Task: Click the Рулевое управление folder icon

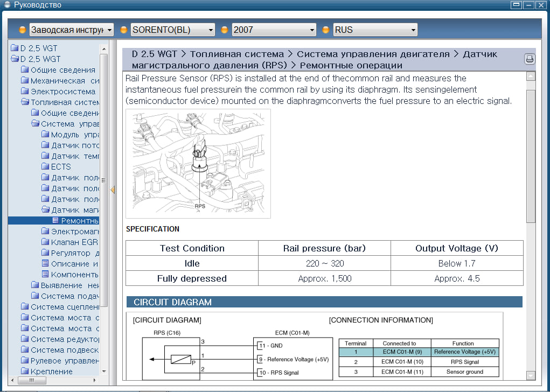Action: [25, 361]
